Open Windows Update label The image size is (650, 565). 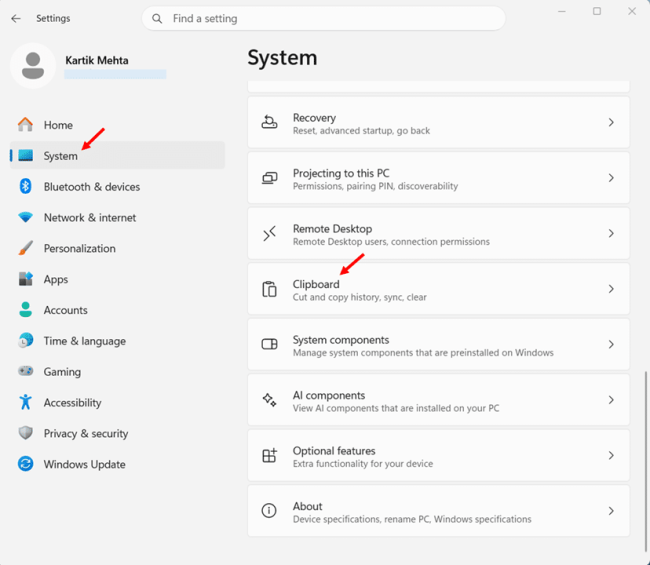(85, 464)
